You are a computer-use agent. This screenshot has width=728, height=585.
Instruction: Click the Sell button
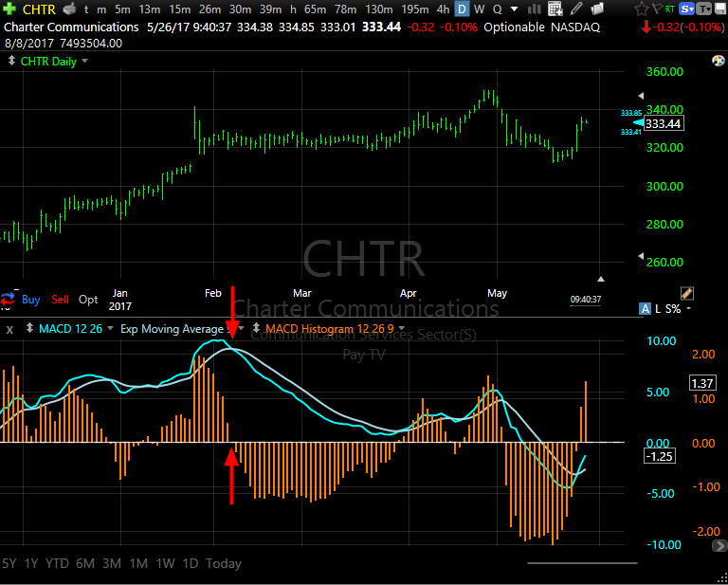60,300
